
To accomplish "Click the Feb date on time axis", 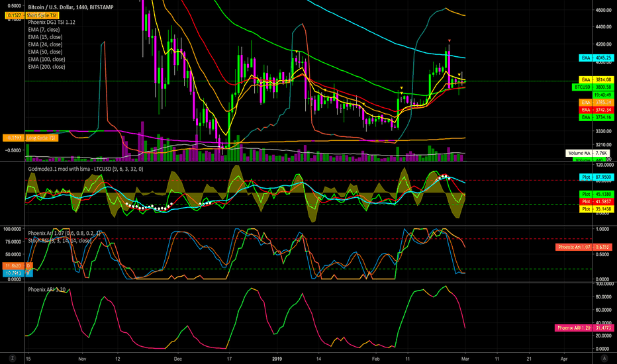I will [376, 359].
